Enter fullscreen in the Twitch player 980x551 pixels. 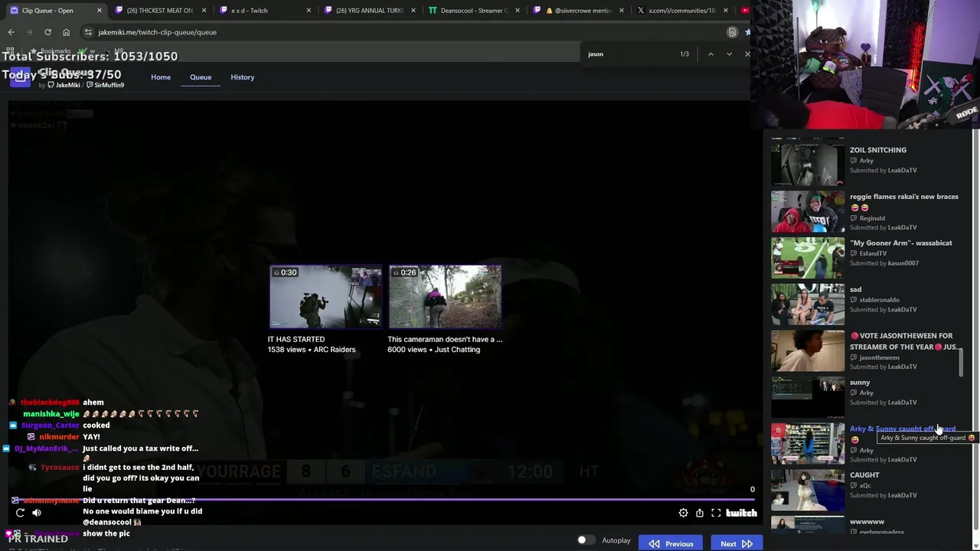click(x=716, y=513)
